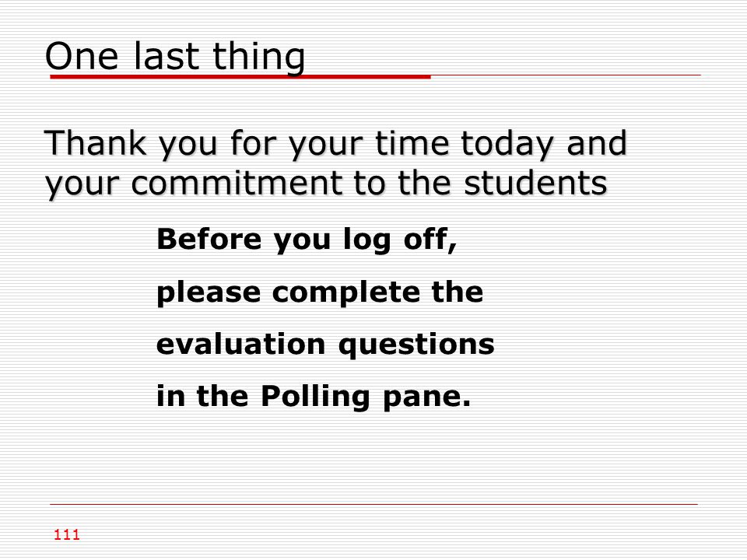Click the slide number 111
Viewport: 747px width, 560px height.
[x=67, y=535]
